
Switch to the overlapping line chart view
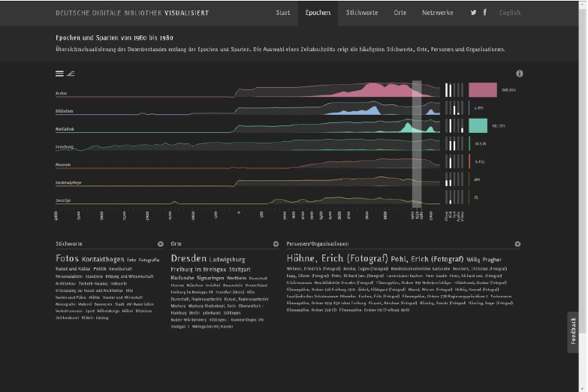click(x=71, y=74)
